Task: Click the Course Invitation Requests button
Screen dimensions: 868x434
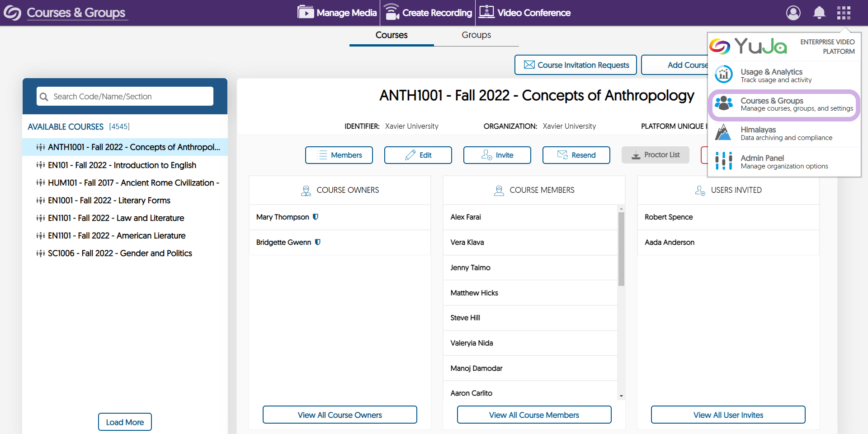Action: click(x=576, y=65)
